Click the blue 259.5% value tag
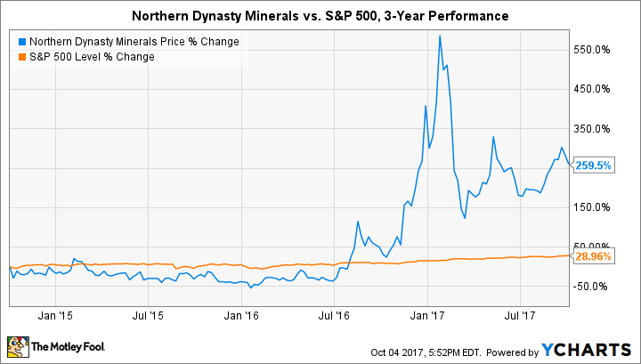Image resolution: width=641 pixels, height=364 pixels. point(594,165)
